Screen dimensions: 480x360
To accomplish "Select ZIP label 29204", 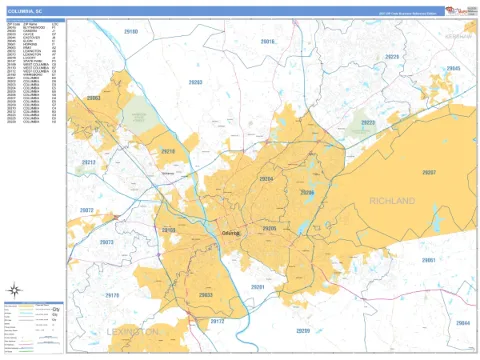I will point(266,179).
